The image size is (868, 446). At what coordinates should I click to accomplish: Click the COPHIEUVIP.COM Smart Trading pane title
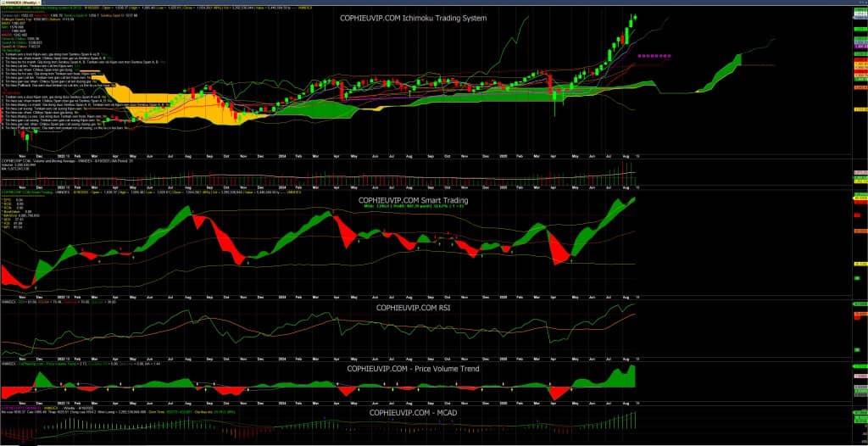click(413, 201)
